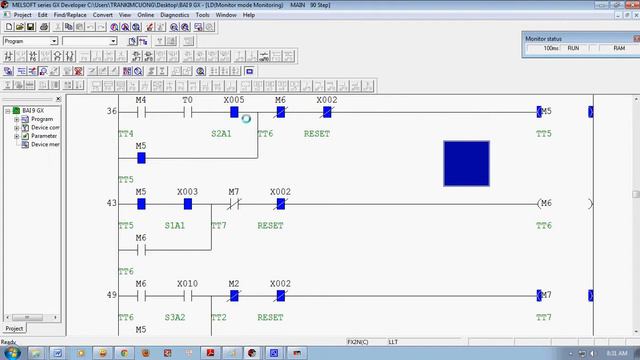Click the Print icon

pyautogui.click(x=44, y=27)
